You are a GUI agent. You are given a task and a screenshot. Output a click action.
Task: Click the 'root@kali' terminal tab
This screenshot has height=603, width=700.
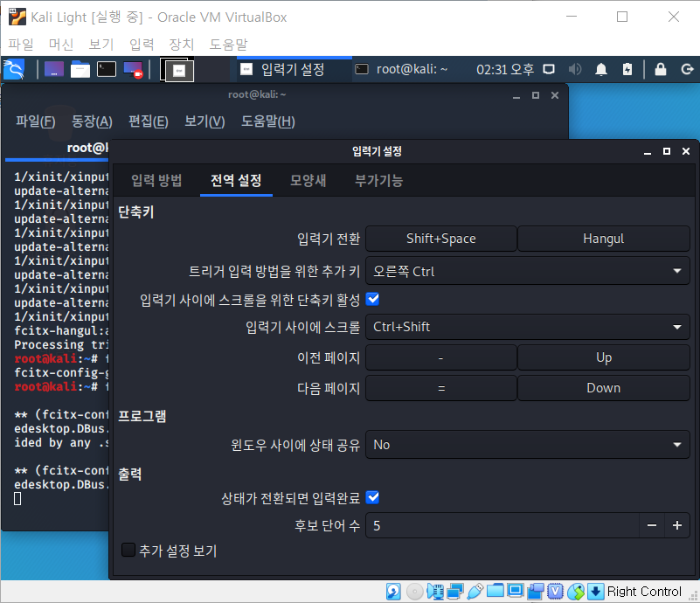coord(57,149)
